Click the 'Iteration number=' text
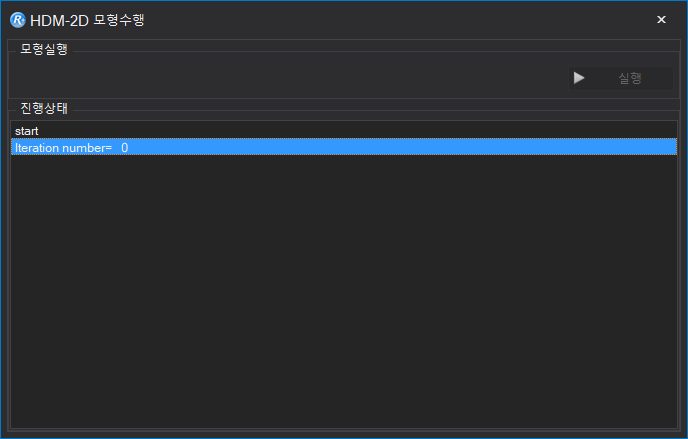This screenshot has width=688, height=439. (x=64, y=148)
